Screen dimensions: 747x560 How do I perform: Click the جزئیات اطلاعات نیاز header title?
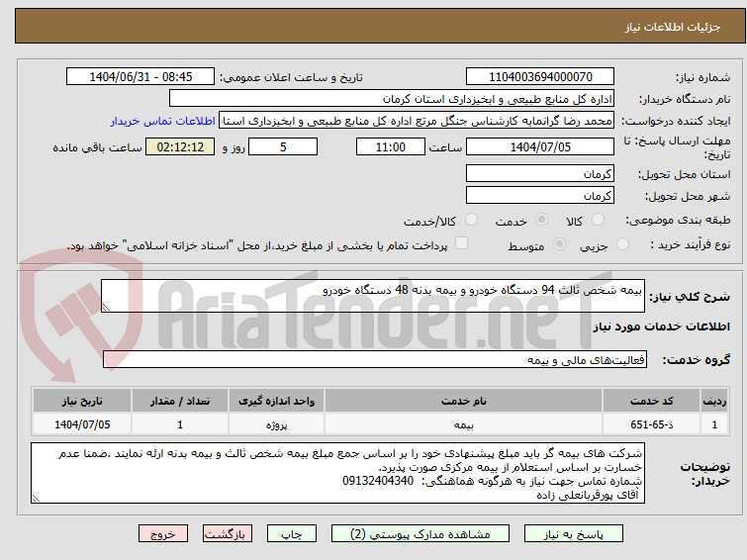(673, 27)
